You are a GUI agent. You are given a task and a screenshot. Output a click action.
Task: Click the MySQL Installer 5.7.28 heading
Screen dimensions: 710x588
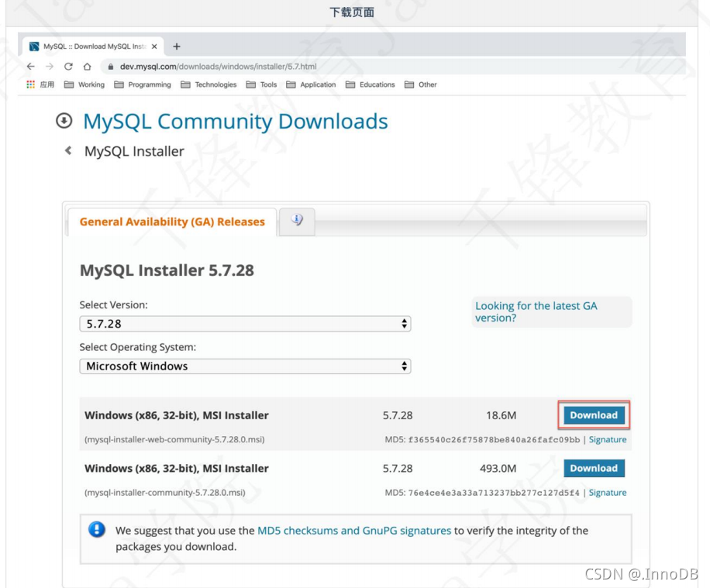click(167, 270)
